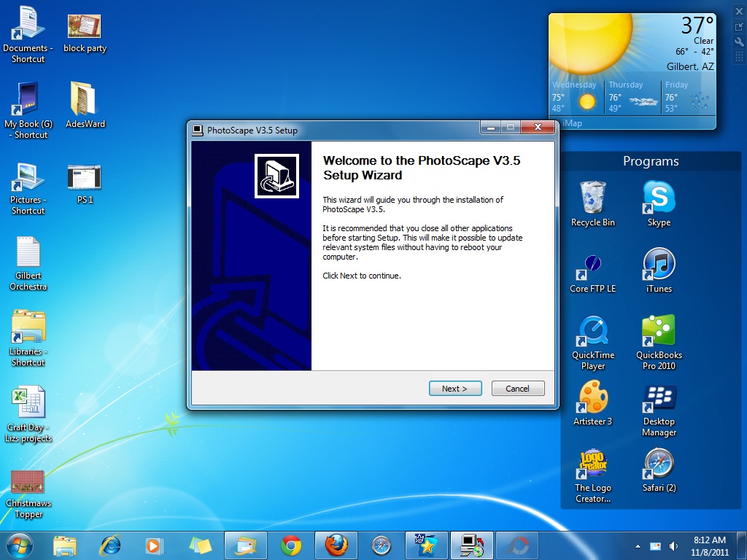Click the 37° current temperature reading
Viewport: 747px width, 560px height.
coord(697,26)
